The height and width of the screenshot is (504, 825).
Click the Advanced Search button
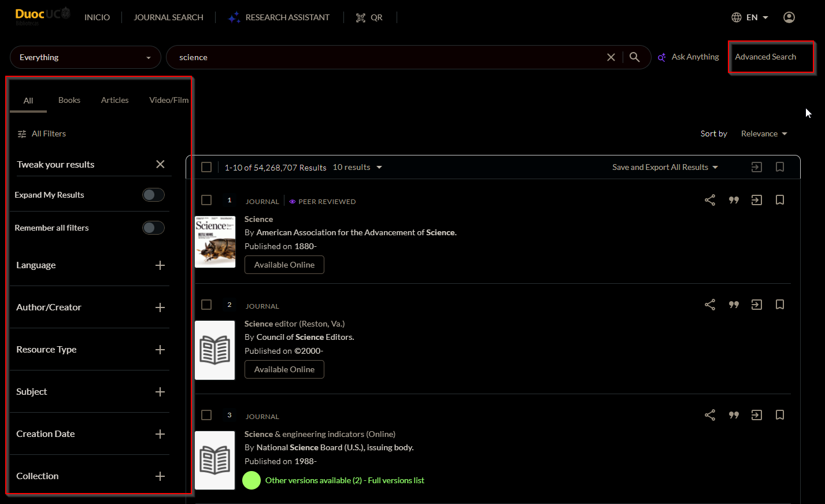click(765, 57)
